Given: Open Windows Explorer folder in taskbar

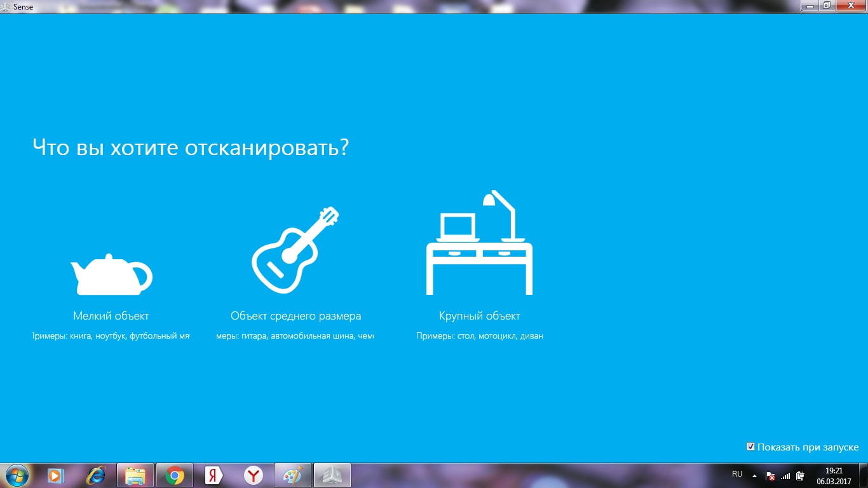Looking at the screenshot, I should pyautogui.click(x=135, y=475).
